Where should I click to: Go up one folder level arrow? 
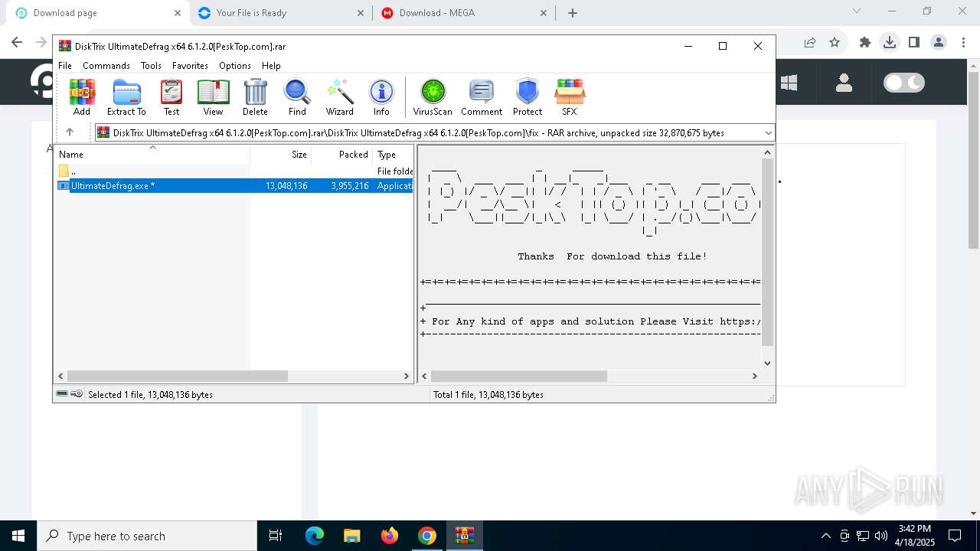pos(70,132)
